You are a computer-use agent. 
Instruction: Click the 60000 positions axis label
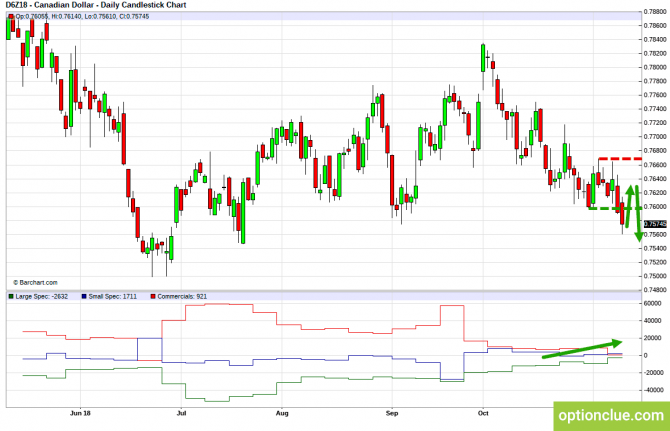pos(652,303)
